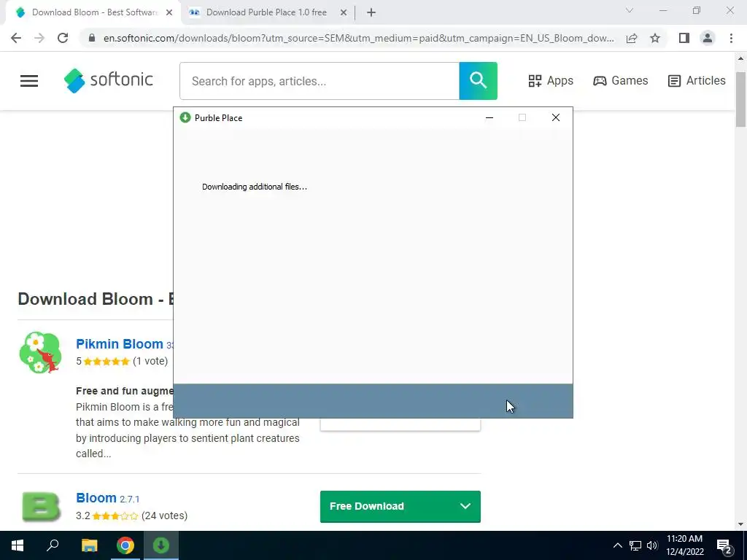Open the Windows Start menu
Image resolution: width=747 pixels, height=560 pixels.
click(x=18, y=545)
